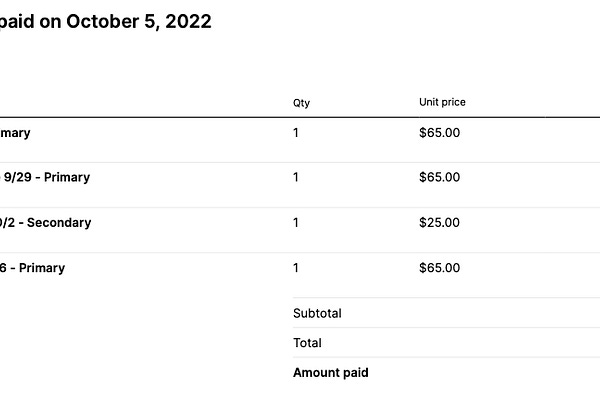Click the $25.00 unit price
The height and width of the screenshot is (400, 600).
click(x=439, y=222)
